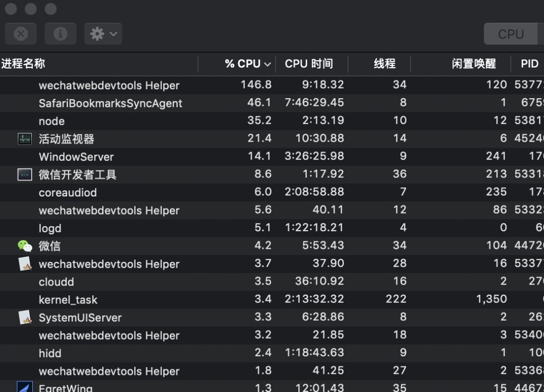Select the logd process name

[x=50, y=228]
